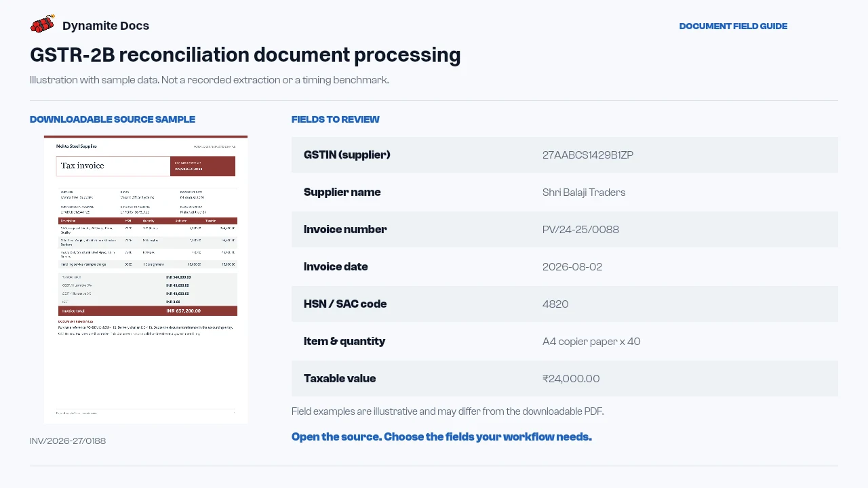
Task: Click the Invoice date field label
Action: tap(336, 266)
